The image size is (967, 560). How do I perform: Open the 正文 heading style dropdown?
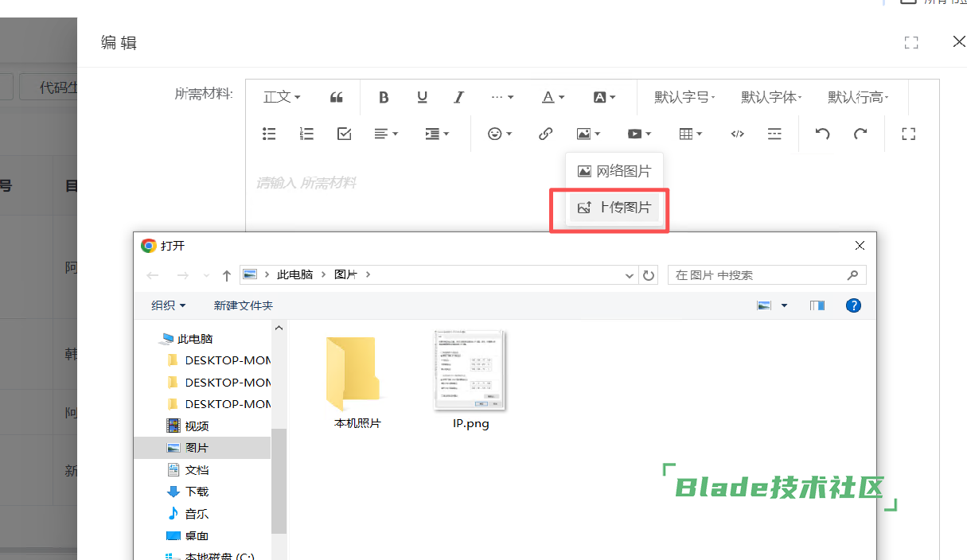tap(282, 97)
